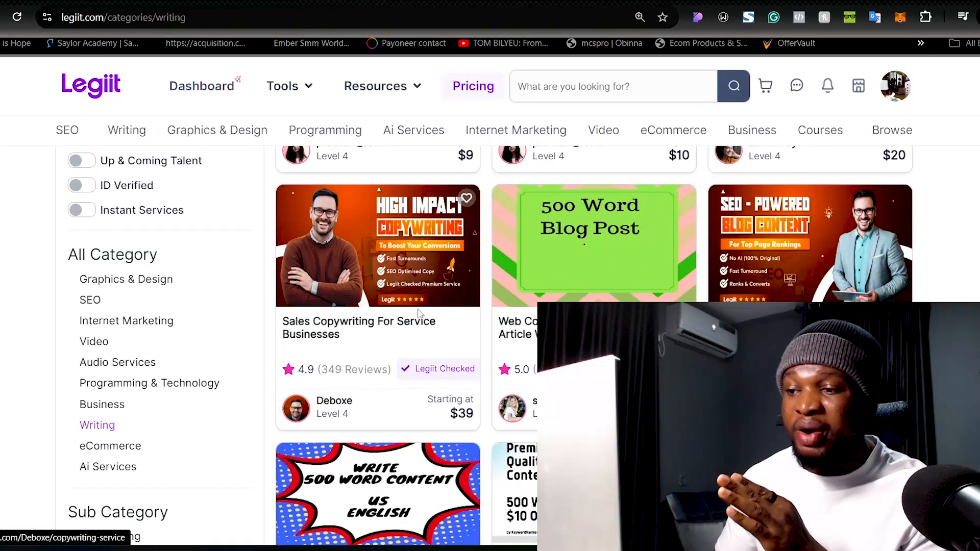Filter sidebar by SEO category

(x=90, y=300)
